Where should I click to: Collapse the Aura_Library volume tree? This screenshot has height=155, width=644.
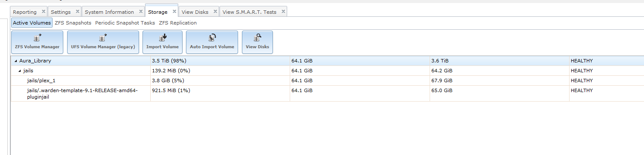point(16,61)
